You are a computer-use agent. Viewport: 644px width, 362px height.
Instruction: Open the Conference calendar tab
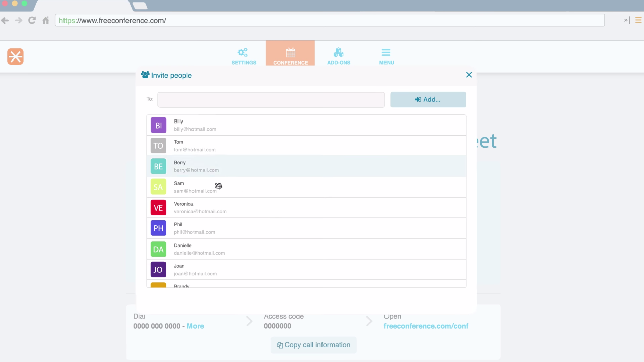[x=290, y=53]
